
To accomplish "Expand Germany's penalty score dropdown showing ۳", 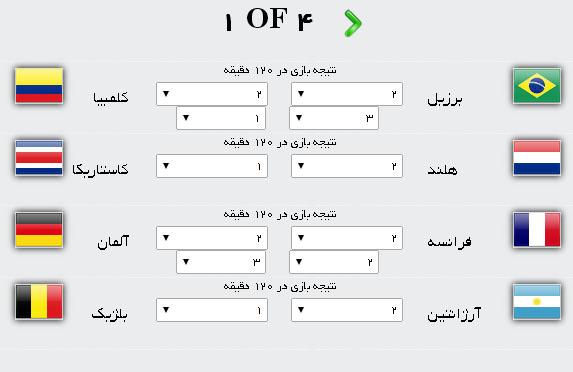I will 221,262.
